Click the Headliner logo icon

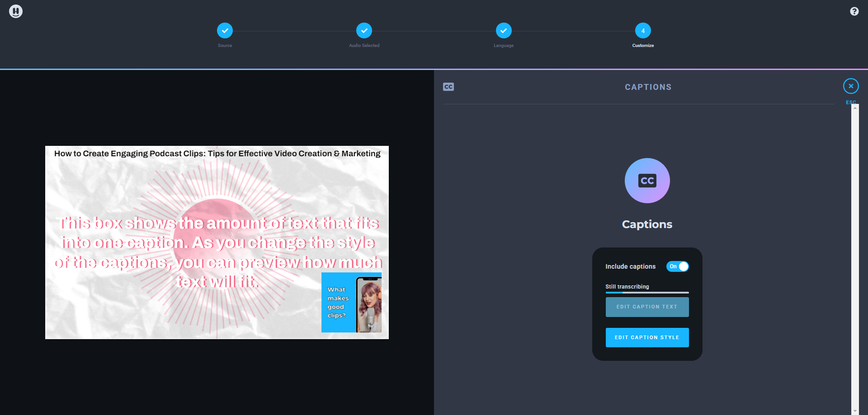(x=16, y=11)
